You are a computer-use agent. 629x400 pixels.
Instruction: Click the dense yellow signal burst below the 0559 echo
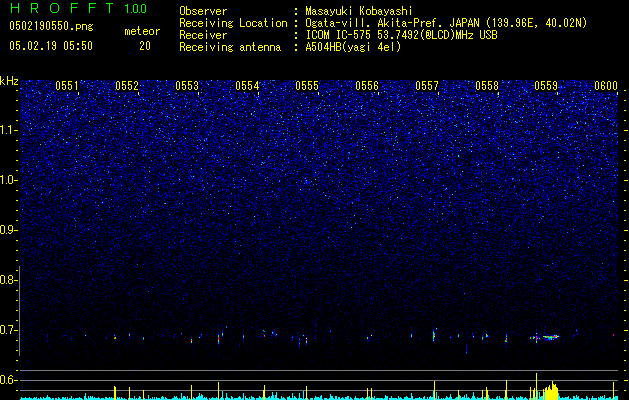(x=550, y=391)
